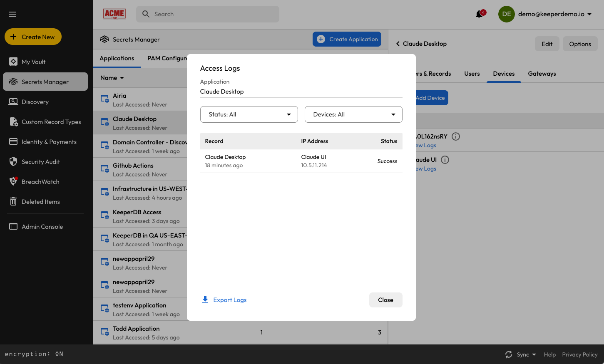Image resolution: width=604 pixels, height=364 pixels.
Task: Click the Sync refresh icon
Action: point(509,354)
